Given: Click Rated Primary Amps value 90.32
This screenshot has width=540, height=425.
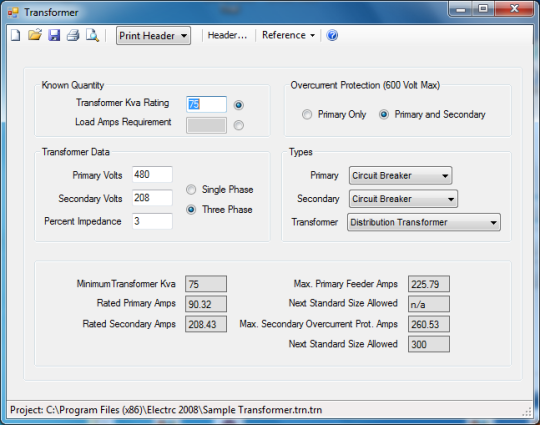Looking at the screenshot, I should click(x=206, y=304).
